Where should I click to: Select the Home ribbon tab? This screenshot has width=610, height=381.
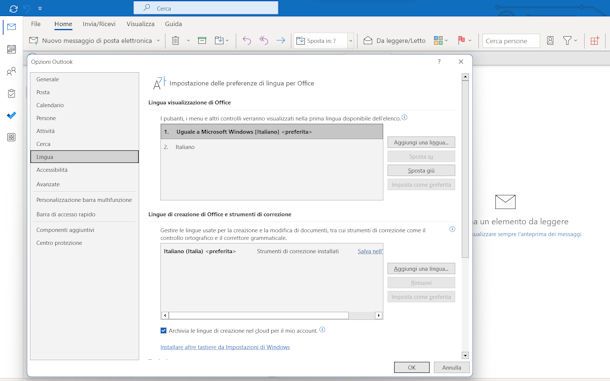[x=63, y=24]
